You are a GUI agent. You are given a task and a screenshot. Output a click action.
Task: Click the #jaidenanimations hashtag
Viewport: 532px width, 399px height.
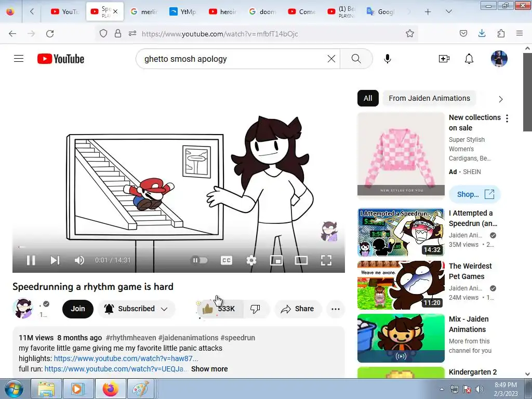coord(188,338)
